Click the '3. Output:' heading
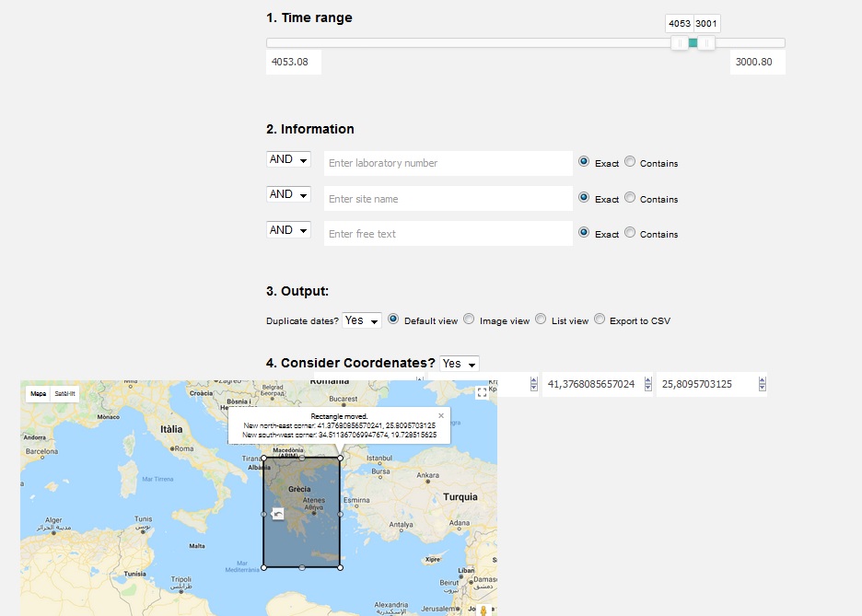This screenshot has height=616, width=862. (297, 291)
